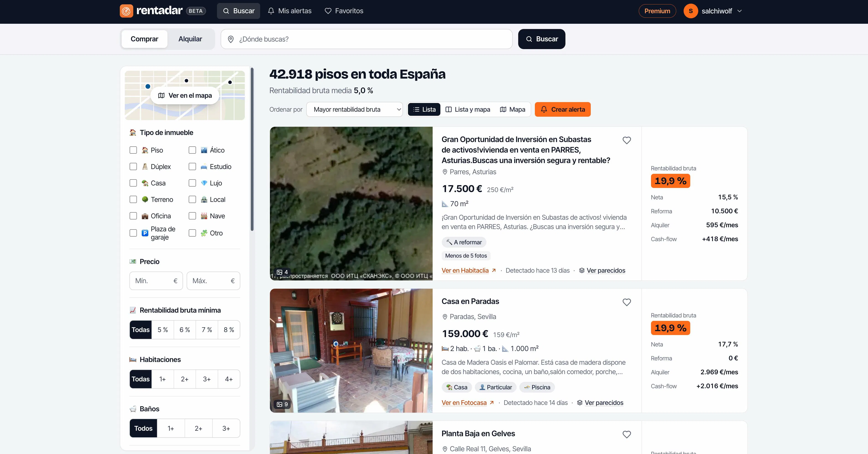868x454 pixels.
Task: Switch to Lista y mapa view
Action: (468, 109)
